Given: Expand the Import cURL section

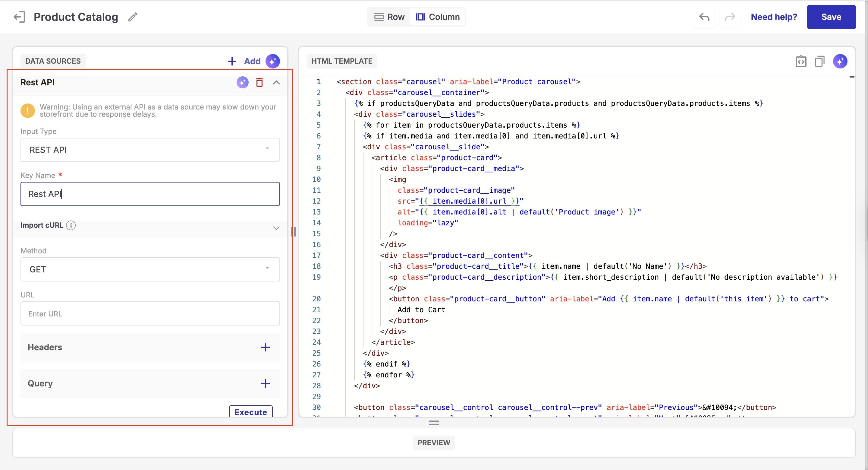Looking at the screenshot, I should point(276,228).
